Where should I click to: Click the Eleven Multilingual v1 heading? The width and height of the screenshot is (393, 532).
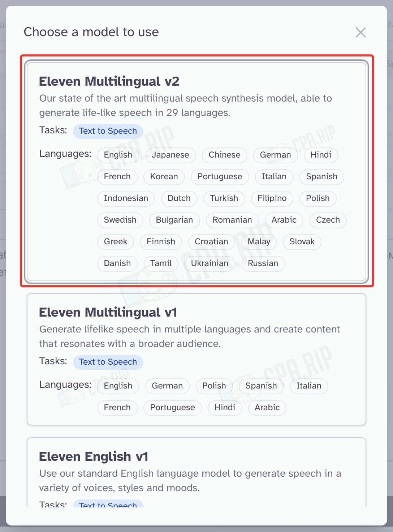coord(108,312)
